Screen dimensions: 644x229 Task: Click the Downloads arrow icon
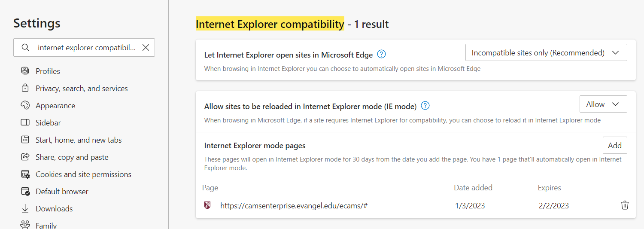point(25,208)
